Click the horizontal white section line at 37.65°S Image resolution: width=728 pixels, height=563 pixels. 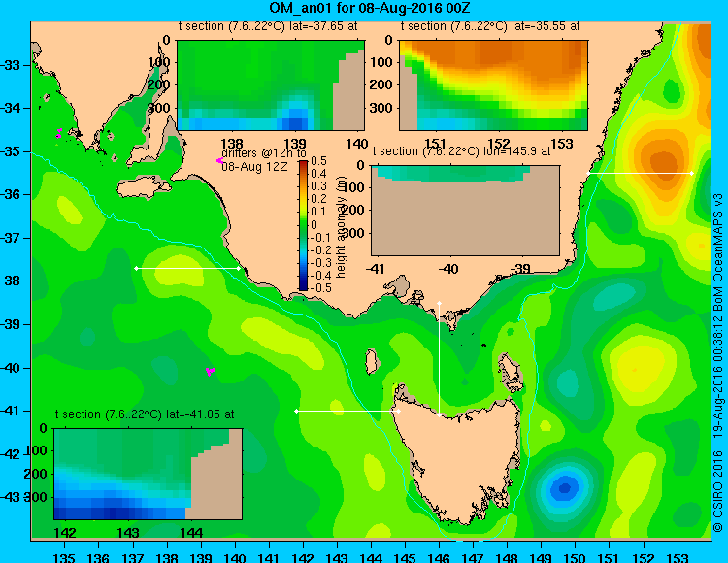click(x=187, y=268)
